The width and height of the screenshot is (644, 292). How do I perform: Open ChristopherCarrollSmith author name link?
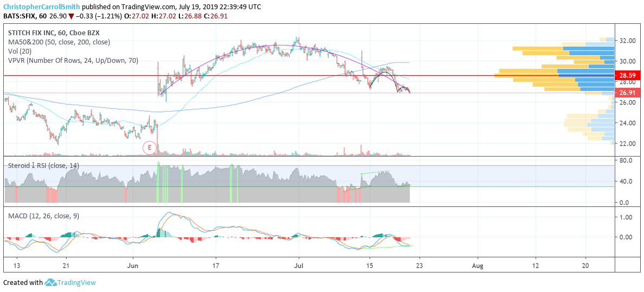[42, 7]
